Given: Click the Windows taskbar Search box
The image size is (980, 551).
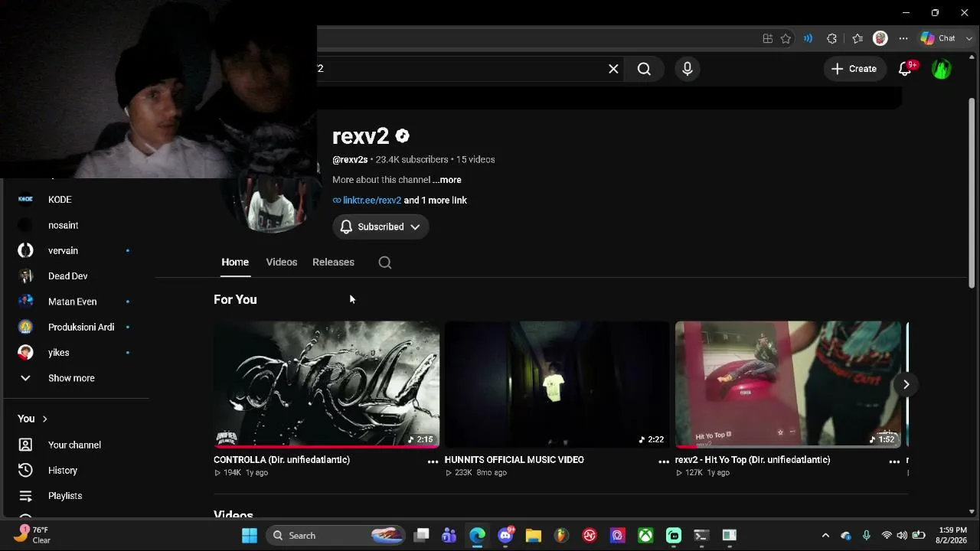Looking at the screenshot, I should [x=337, y=536].
